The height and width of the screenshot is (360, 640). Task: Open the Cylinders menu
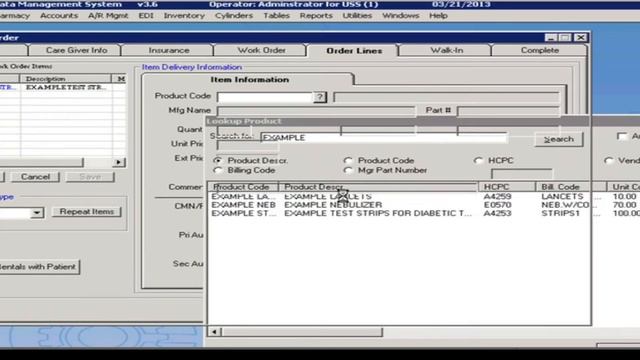(233, 16)
